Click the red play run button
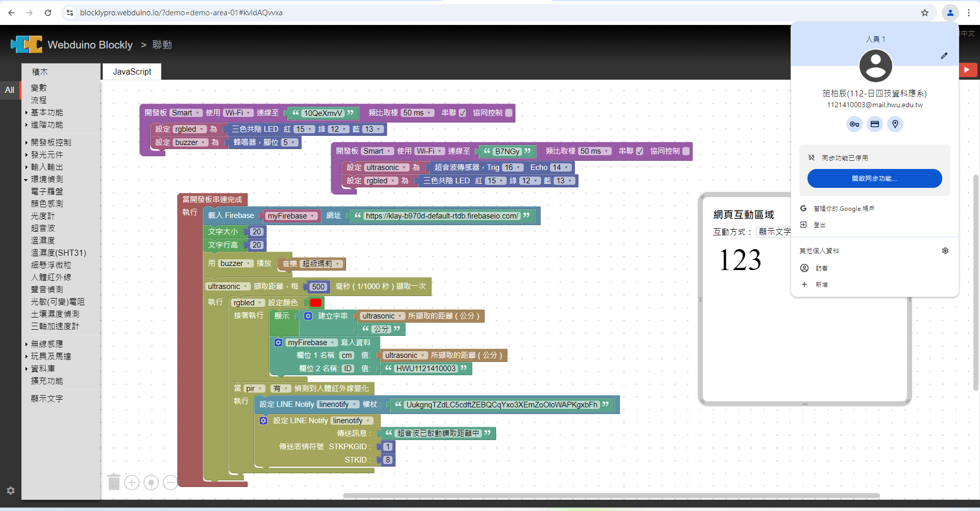The image size is (980, 511). point(967,70)
